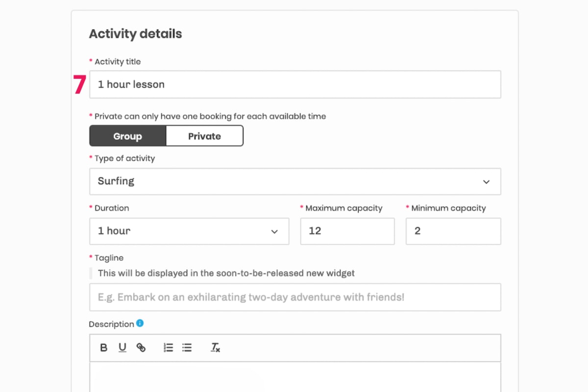Open the Duration dropdown showing 1 hour
Viewport: 588px width, 392px height.
(189, 231)
